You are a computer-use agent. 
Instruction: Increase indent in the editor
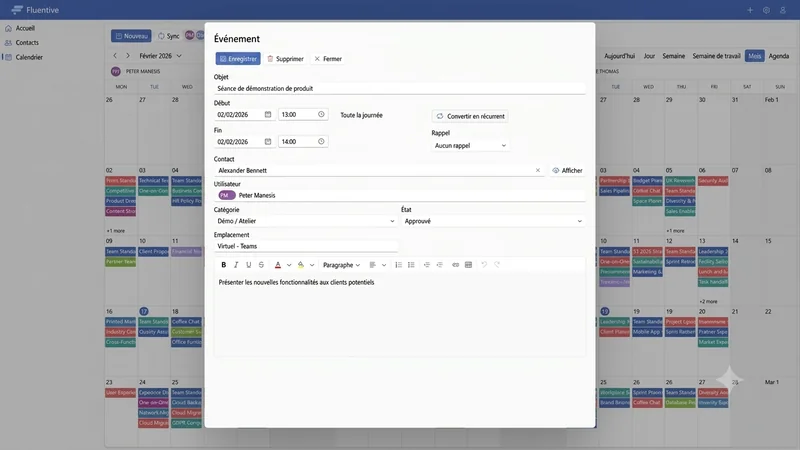[439, 265]
